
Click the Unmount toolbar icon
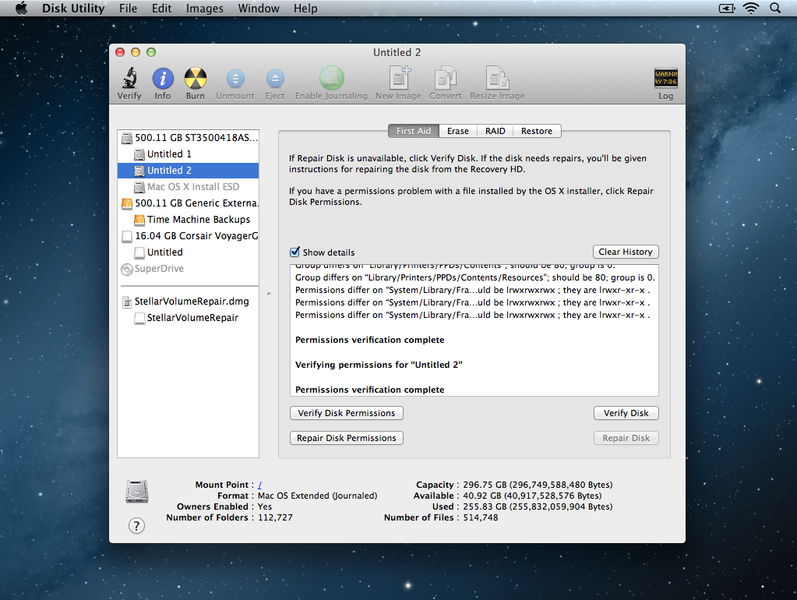point(235,79)
